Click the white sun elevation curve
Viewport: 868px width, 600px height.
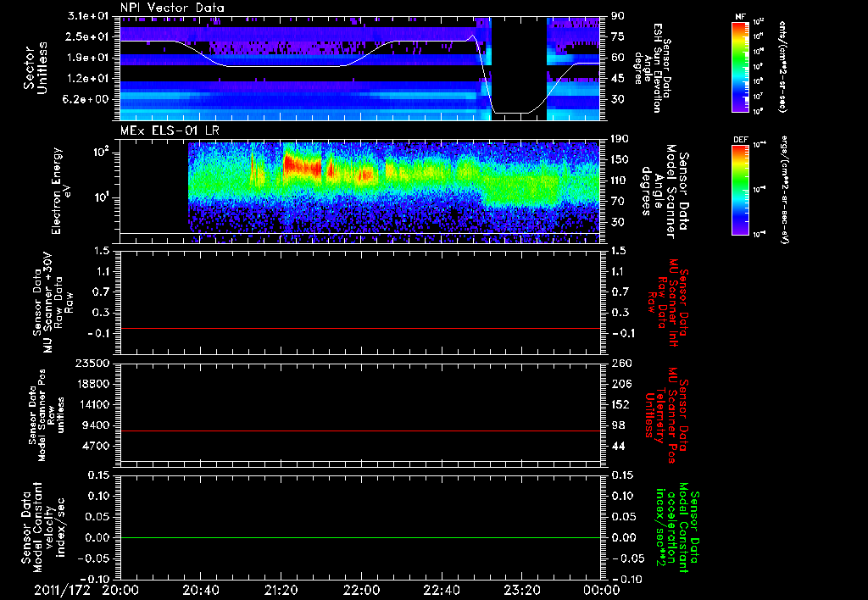(282, 66)
